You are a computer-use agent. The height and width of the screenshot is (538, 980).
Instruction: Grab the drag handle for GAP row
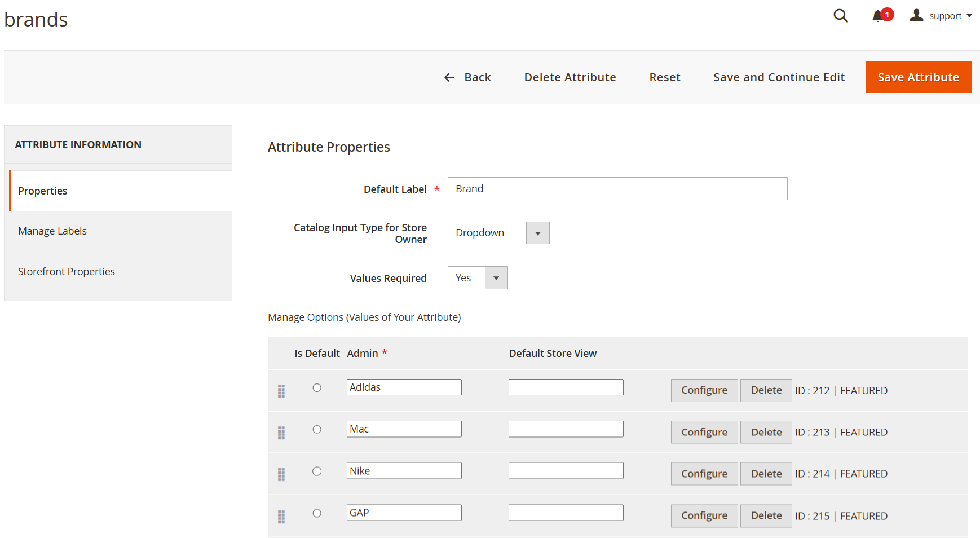tap(281, 517)
